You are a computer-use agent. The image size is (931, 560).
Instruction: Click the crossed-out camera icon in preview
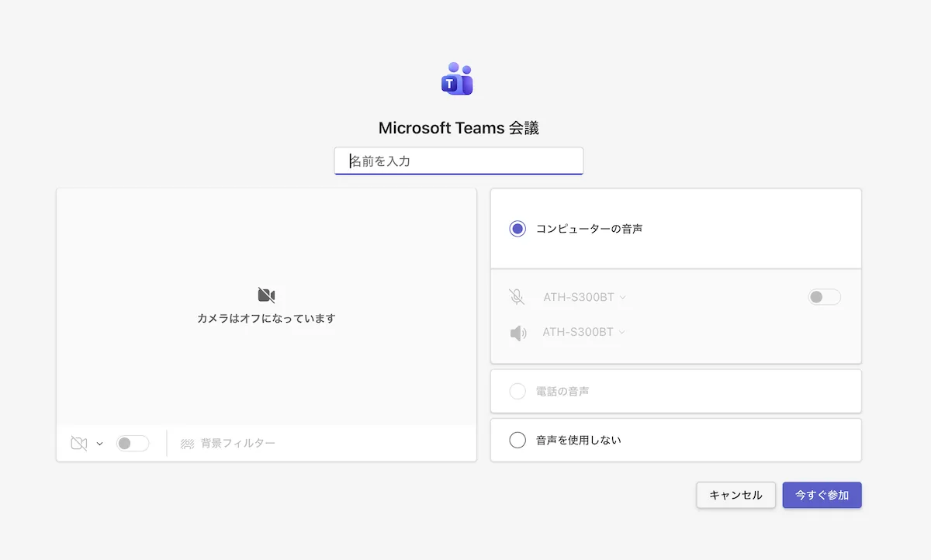pyautogui.click(x=266, y=295)
